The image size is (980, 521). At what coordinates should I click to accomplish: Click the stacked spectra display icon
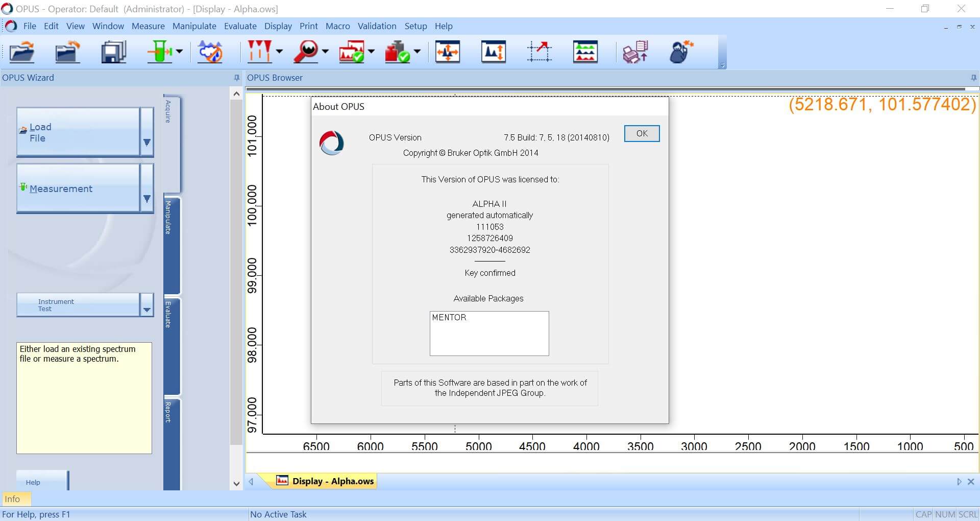[x=585, y=52]
